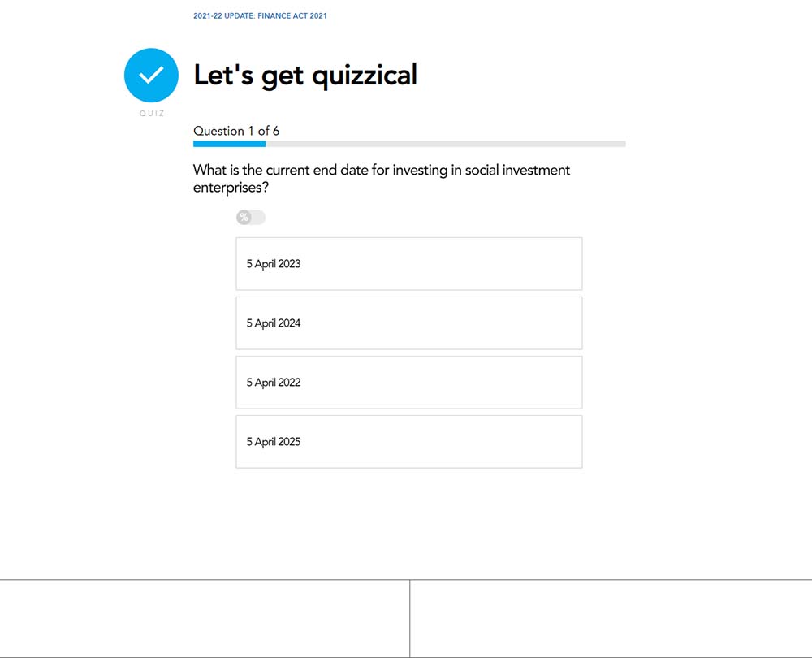Click the vertical divider between bottom panels
Viewport: 812px width, 658px height.
409,619
